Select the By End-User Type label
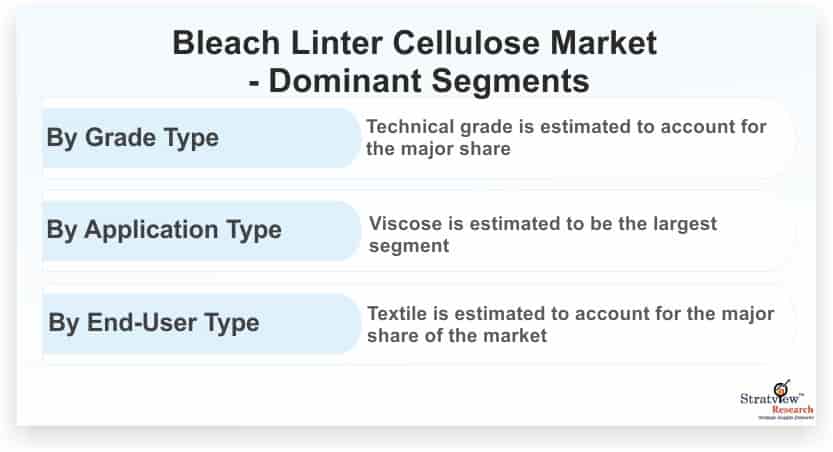833x452 pixels. coord(152,323)
